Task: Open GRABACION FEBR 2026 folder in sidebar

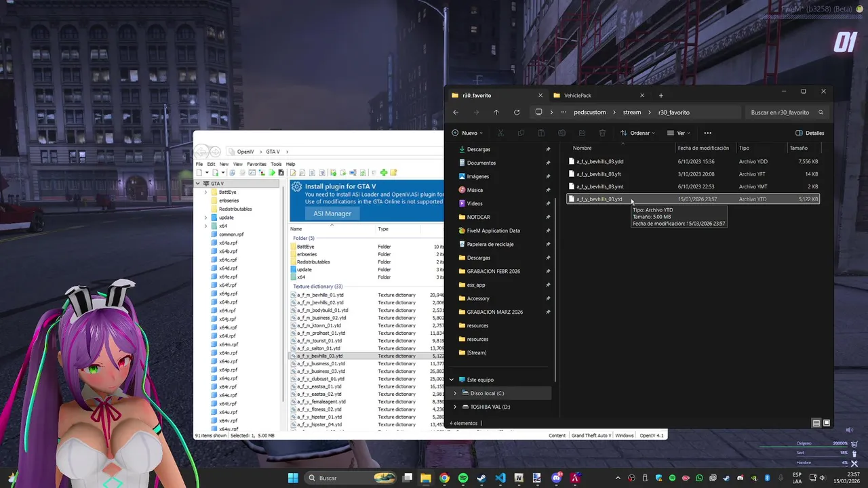Action: coord(494,271)
